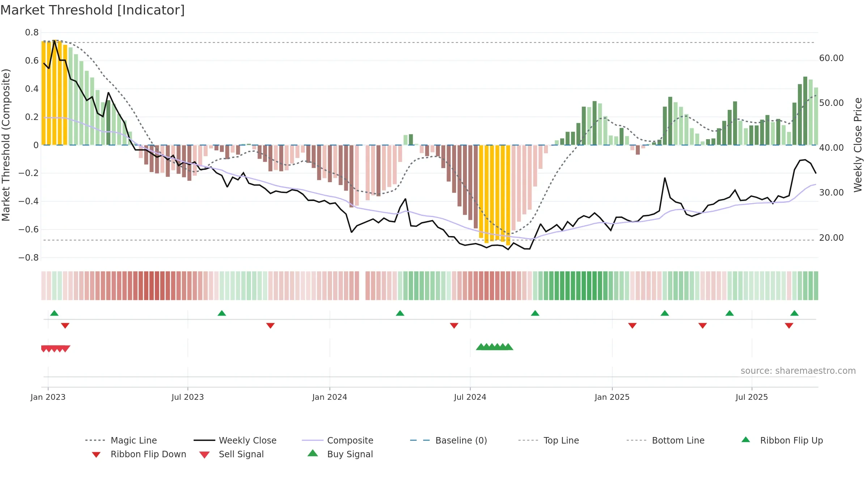Screen dimensions: 868x488
Task: Click the Jan 2024 x-axis label
Action: pyautogui.click(x=329, y=397)
